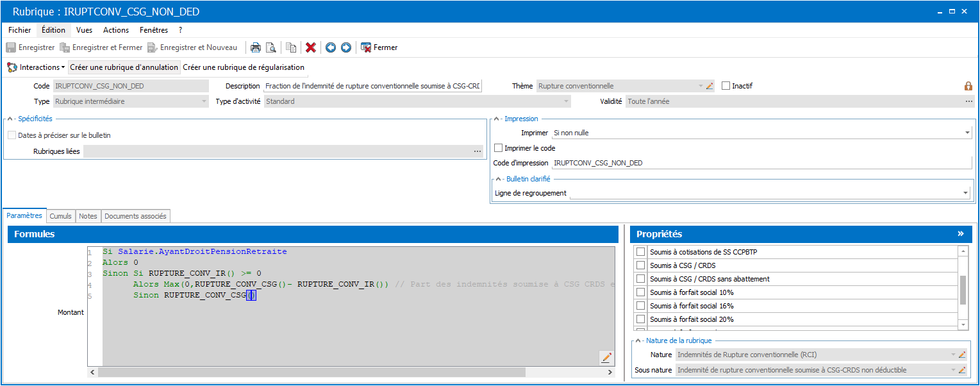The image size is (980, 386).
Task: Click formula line Sinon RUPTURE_CONV_CSG()
Action: [x=195, y=296]
